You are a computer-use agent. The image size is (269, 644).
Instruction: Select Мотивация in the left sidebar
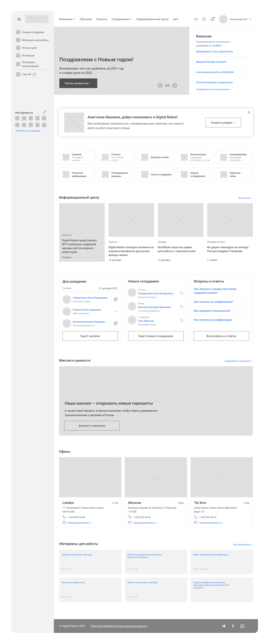pos(28,56)
